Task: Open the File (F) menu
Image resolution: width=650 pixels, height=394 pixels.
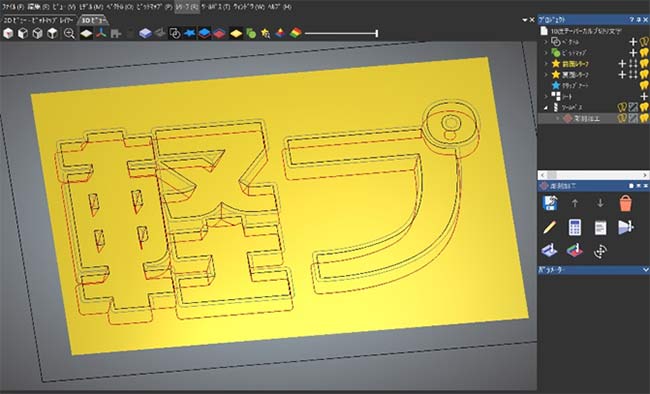Action: click(13, 7)
